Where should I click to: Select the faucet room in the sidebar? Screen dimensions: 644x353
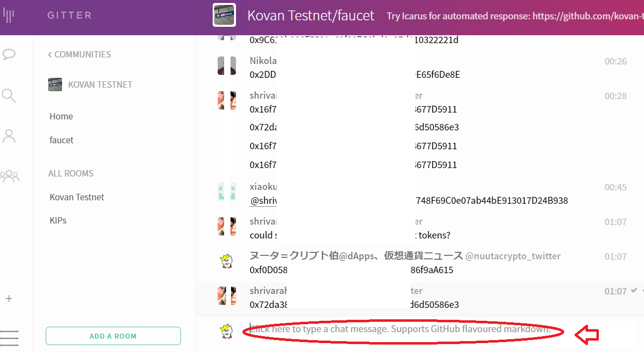pyautogui.click(x=61, y=140)
